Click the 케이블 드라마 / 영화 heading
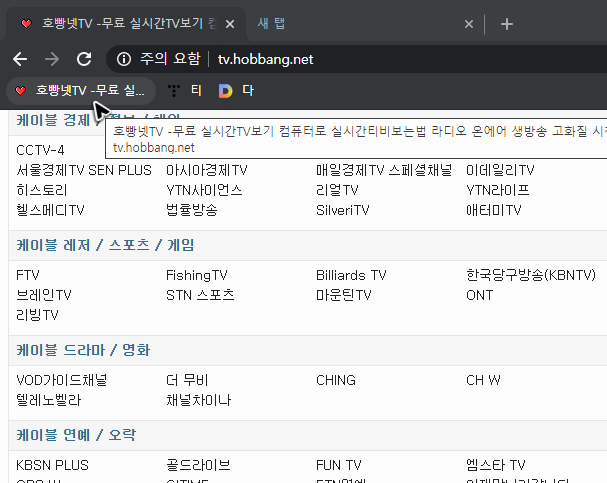Viewport: 607px width, 483px height. 83,350
